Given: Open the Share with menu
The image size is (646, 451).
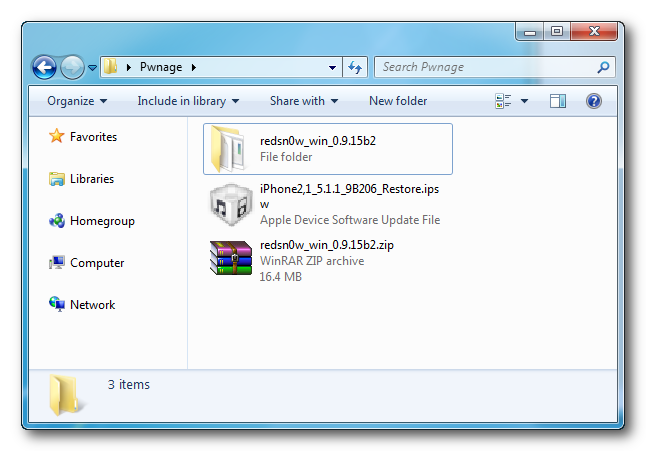Looking at the screenshot, I should pyautogui.click(x=304, y=101).
